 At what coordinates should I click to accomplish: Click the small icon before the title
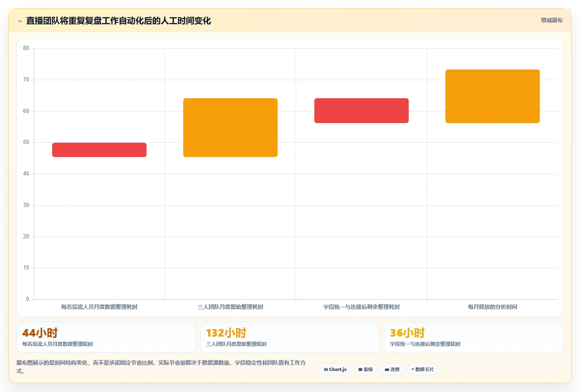20,21
